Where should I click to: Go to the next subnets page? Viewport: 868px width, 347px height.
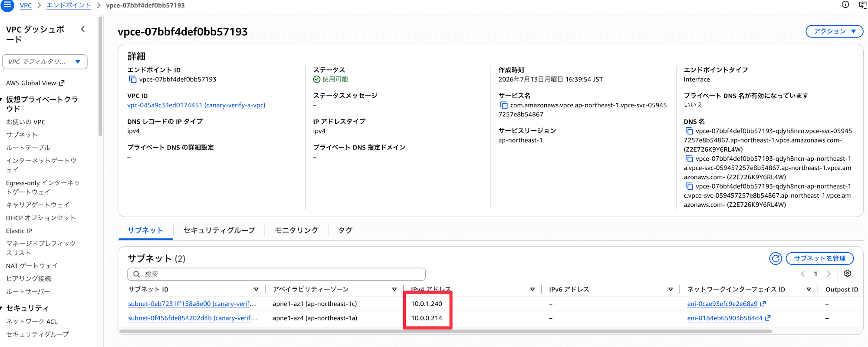pos(829,274)
